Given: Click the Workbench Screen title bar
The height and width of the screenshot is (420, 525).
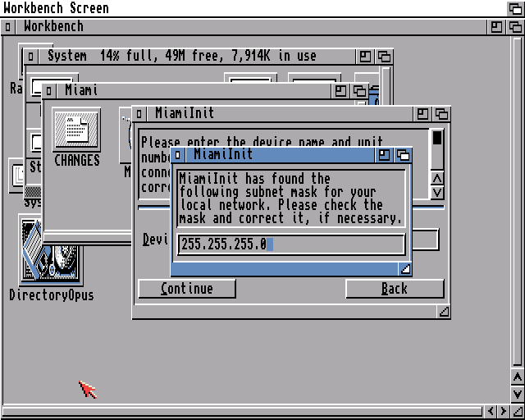Looking at the screenshot, I should [253, 8].
